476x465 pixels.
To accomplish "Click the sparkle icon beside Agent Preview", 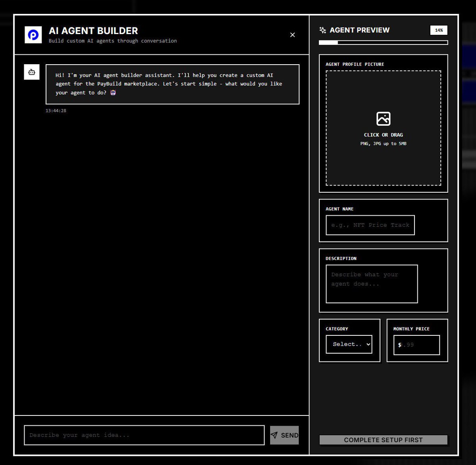I will (322, 30).
